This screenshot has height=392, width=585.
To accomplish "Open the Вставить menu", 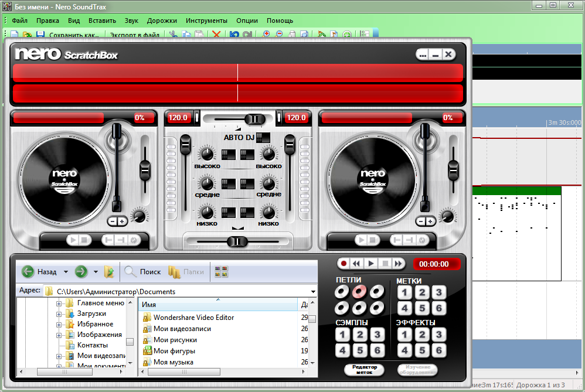I will click(x=102, y=21).
